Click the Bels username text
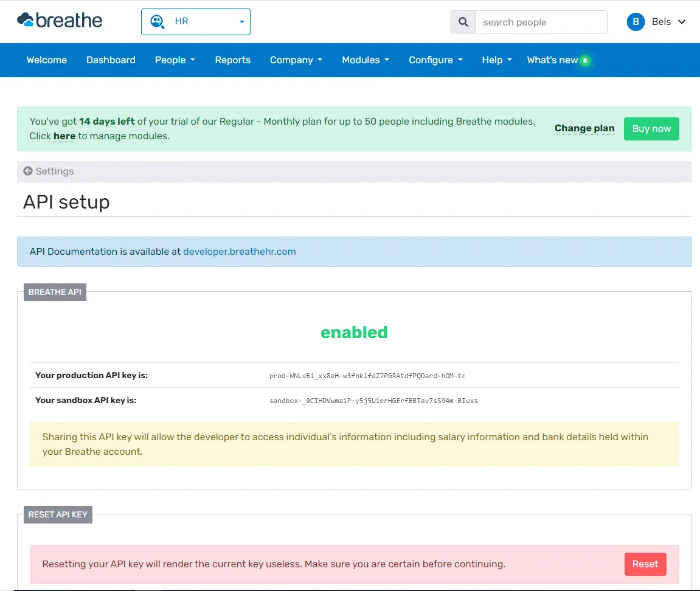Screen dimensions: 700x591 pyautogui.click(x=661, y=22)
